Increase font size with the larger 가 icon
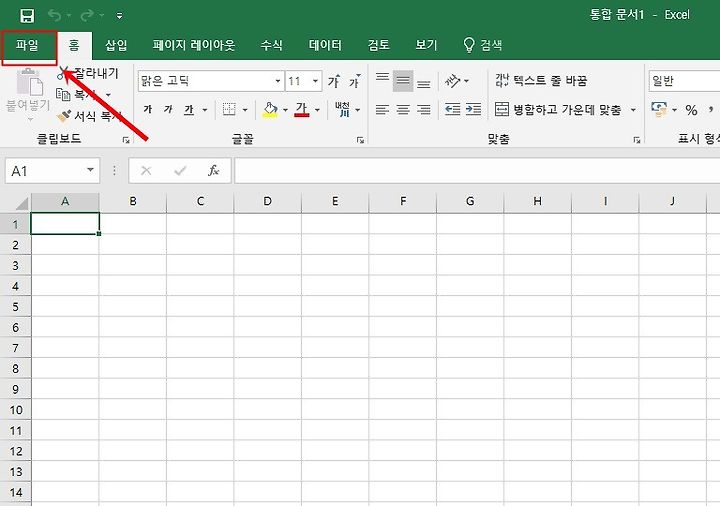720x506 pixels. [x=334, y=81]
